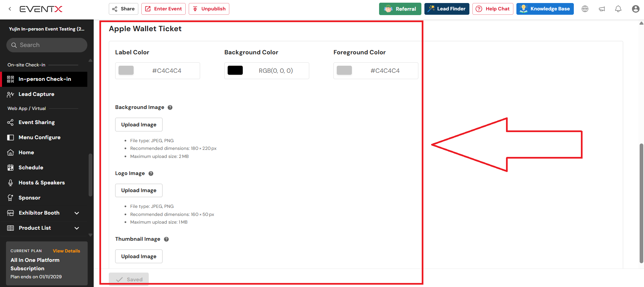This screenshot has height=287, width=644.
Task: Click the Foreground Color gray swatch
Action: [x=344, y=70]
